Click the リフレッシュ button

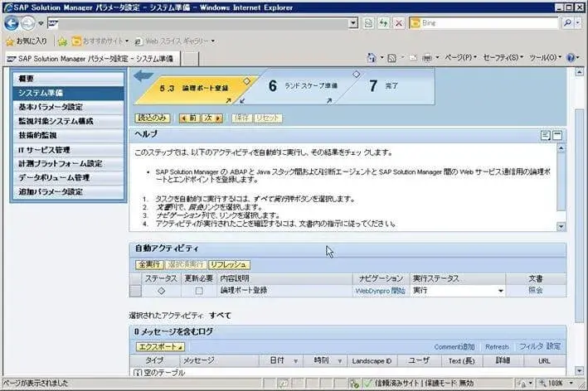(x=229, y=265)
